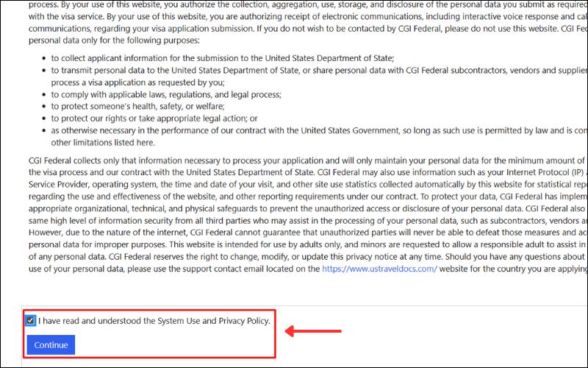588x368 pixels.
Task: Click the "CGI Federal collects only" paragraph start
Action: pos(81,160)
